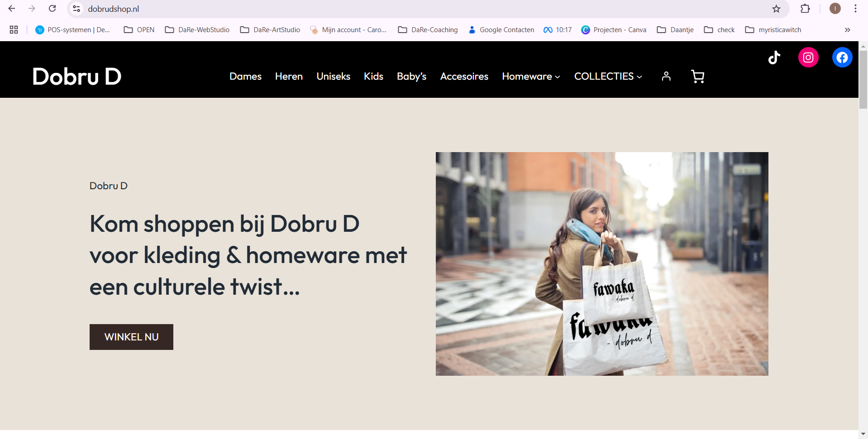Viewport: 868px width, 440px height.
Task: Open the Kids menu item
Action: point(373,77)
